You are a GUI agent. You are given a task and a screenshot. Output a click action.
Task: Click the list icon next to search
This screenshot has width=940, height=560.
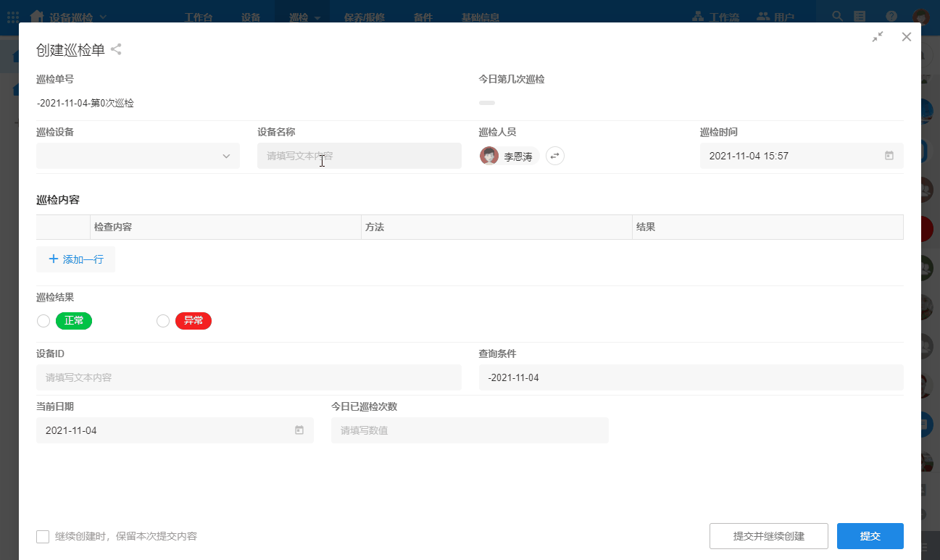point(860,16)
